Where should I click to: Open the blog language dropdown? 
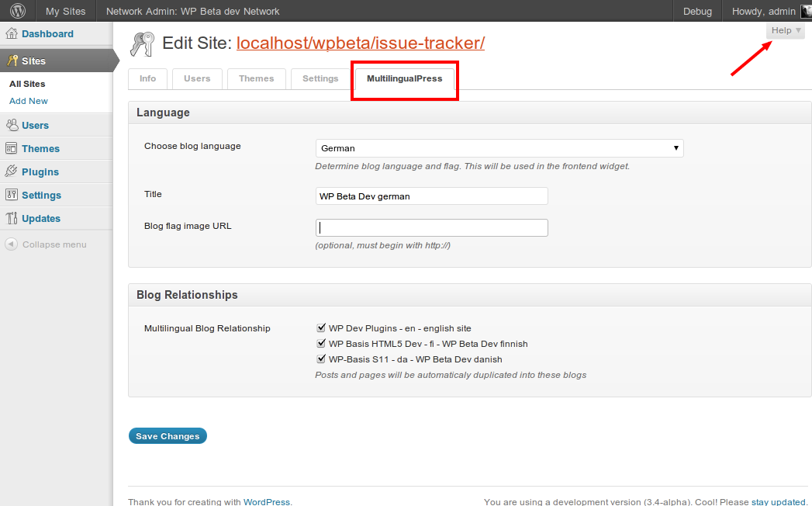click(499, 148)
